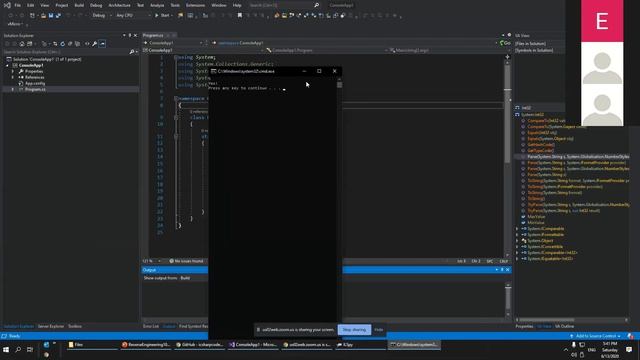Click the Quick Launch search magnifier
Screen dimensions: 640x360
[x=316, y=5]
